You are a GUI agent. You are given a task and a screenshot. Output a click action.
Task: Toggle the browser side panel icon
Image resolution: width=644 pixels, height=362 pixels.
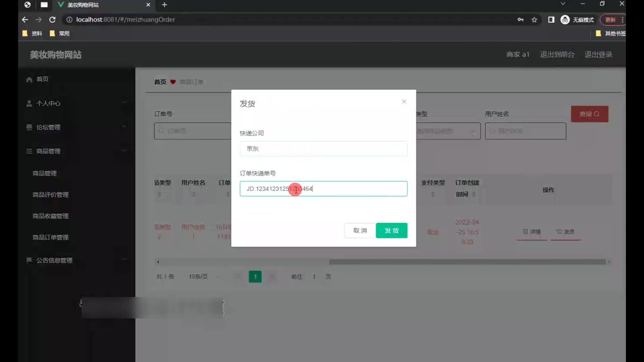[551, 20]
